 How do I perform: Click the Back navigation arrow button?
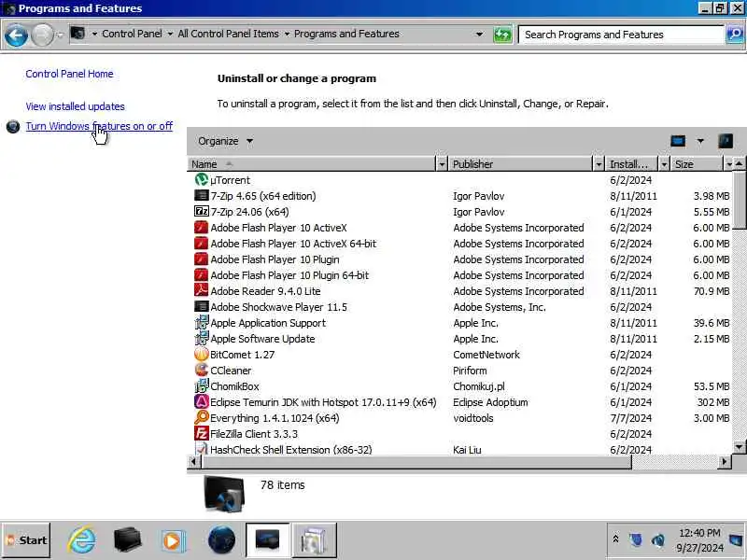click(x=16, y=35)
